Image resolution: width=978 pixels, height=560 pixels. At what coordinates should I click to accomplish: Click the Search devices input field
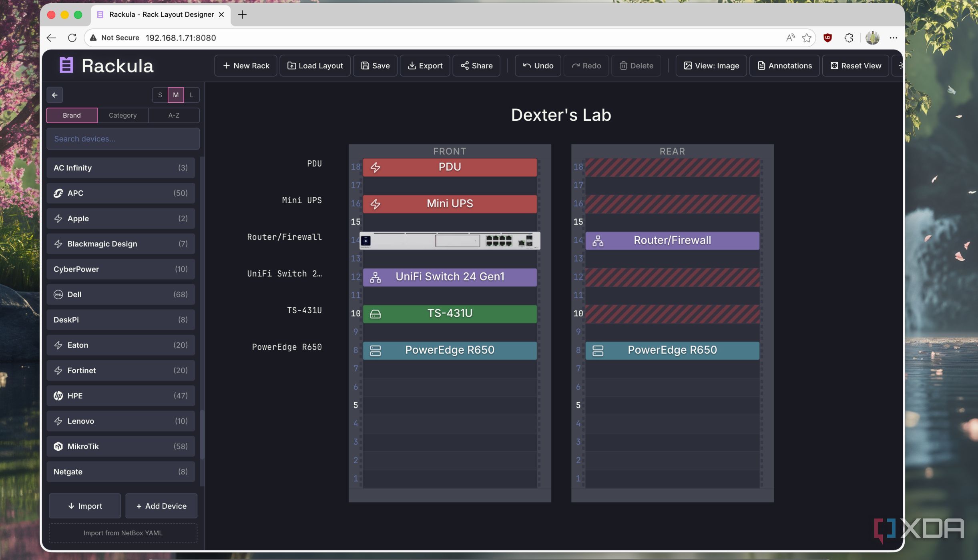123,139
